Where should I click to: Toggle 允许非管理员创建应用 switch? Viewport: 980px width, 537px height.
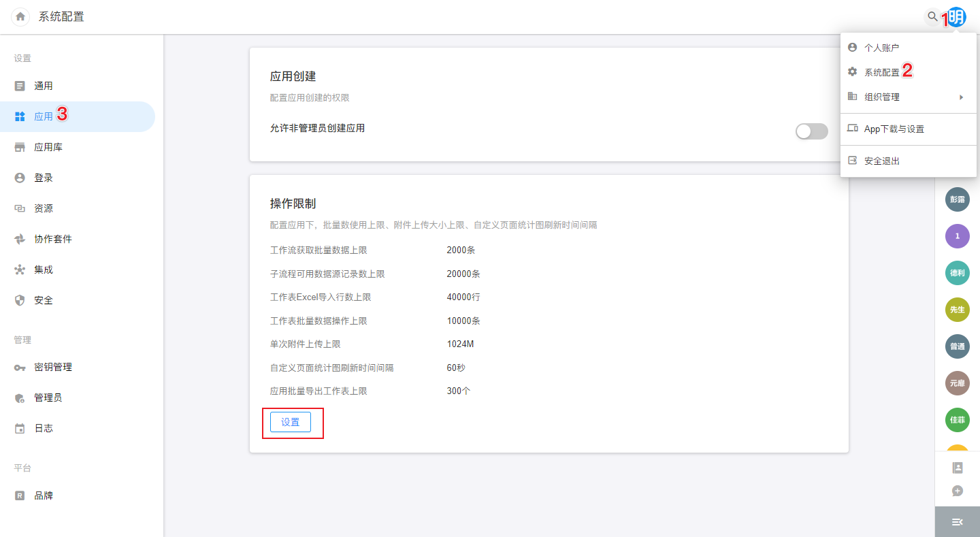coord(811,131)
